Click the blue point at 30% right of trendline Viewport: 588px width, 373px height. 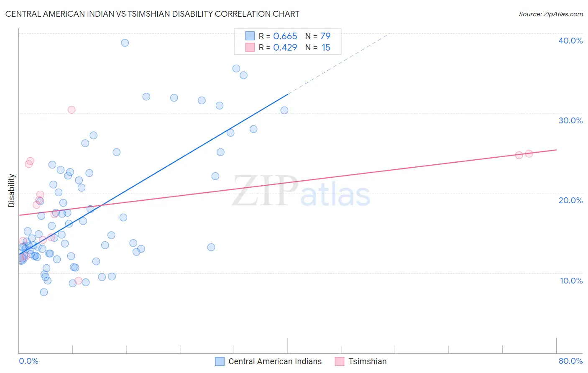click(x=284, y=110)
